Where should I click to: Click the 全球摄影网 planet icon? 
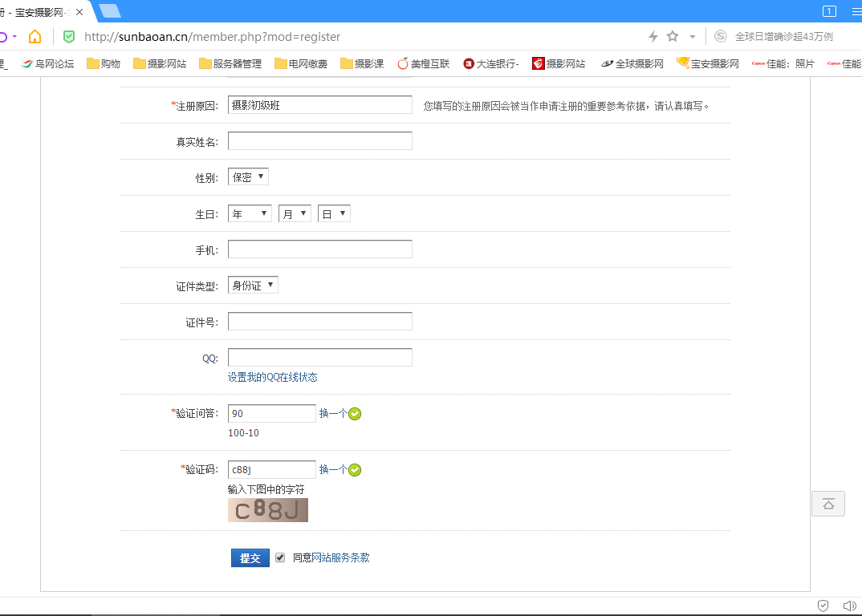[607, 63]
